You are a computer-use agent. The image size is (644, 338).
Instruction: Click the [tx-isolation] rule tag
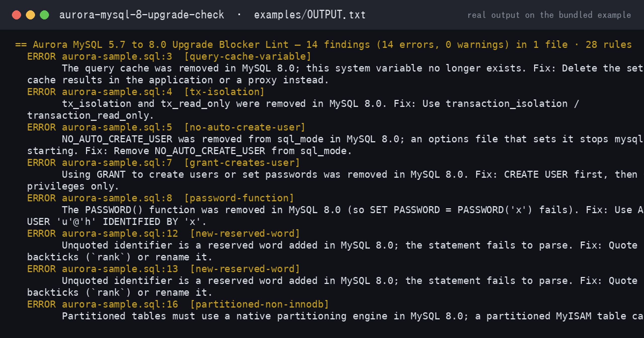click(x=224, y=92)
